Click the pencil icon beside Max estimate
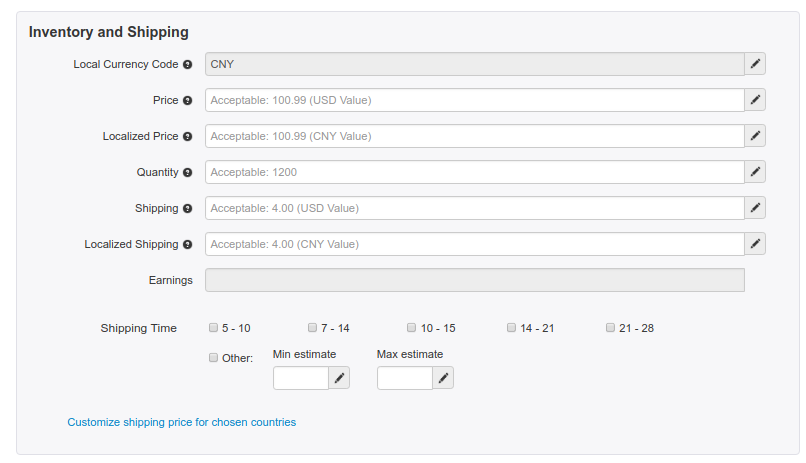The image size is (806, 463). tap(444, 378)
